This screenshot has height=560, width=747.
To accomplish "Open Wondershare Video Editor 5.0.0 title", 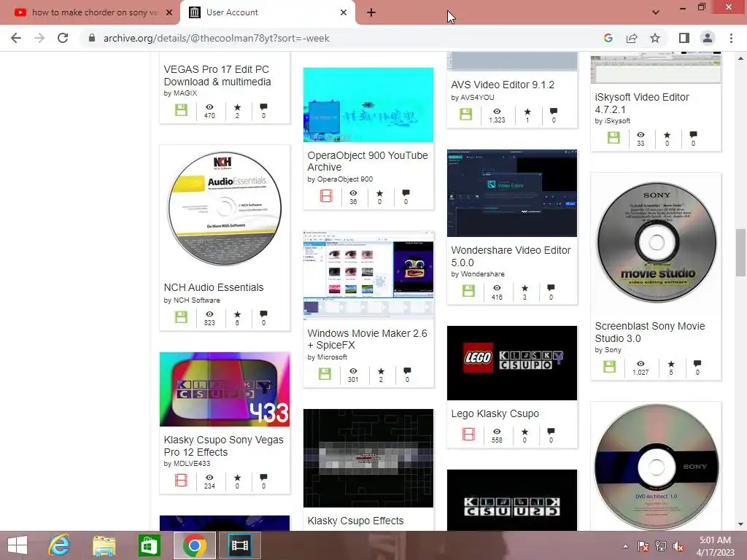I will [511, 256].
